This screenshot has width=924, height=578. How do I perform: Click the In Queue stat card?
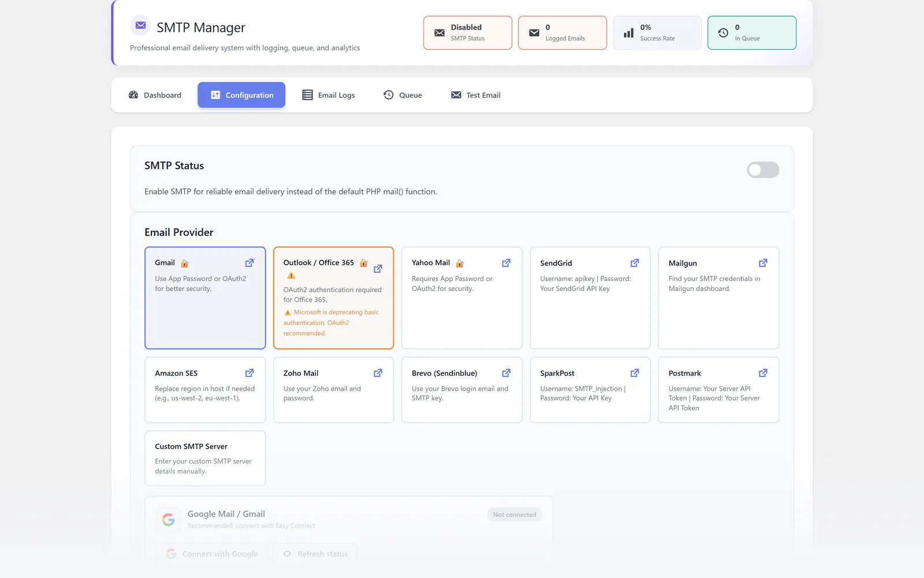click(752, 33)
